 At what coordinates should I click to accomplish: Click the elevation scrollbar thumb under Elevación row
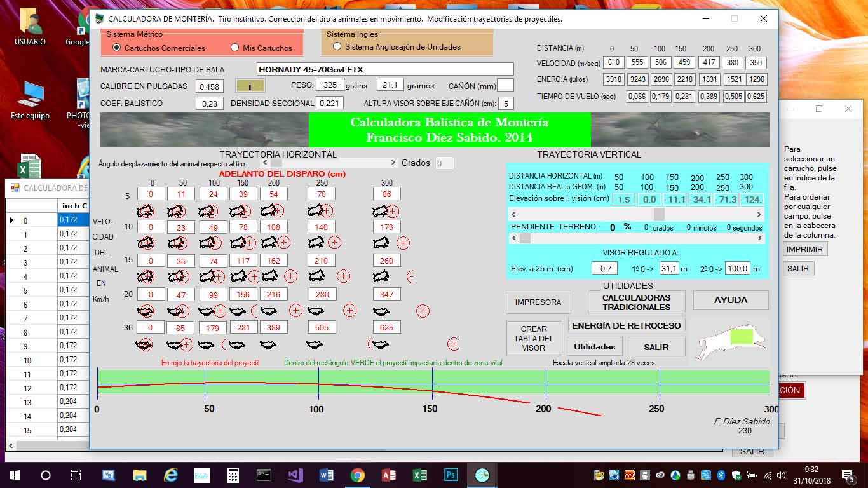tap(659, 214)
